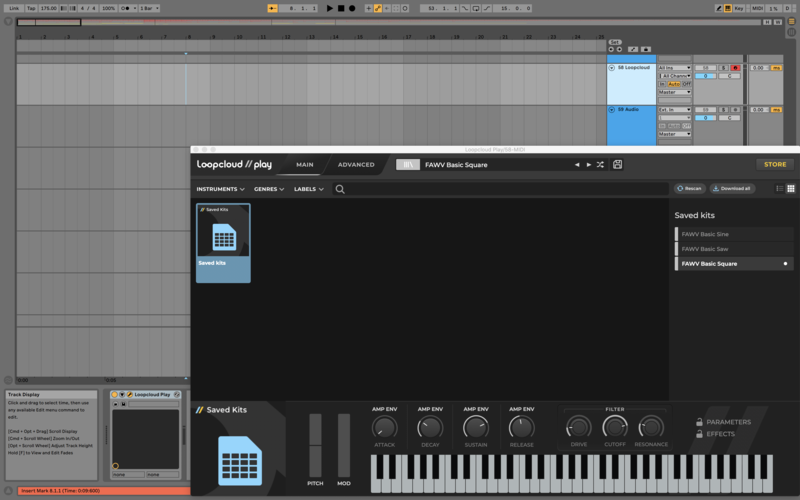The image size is (800, 500).
Task: Open the Loopcloud Store
Action: pyautogui.click(x=774, y=165)
